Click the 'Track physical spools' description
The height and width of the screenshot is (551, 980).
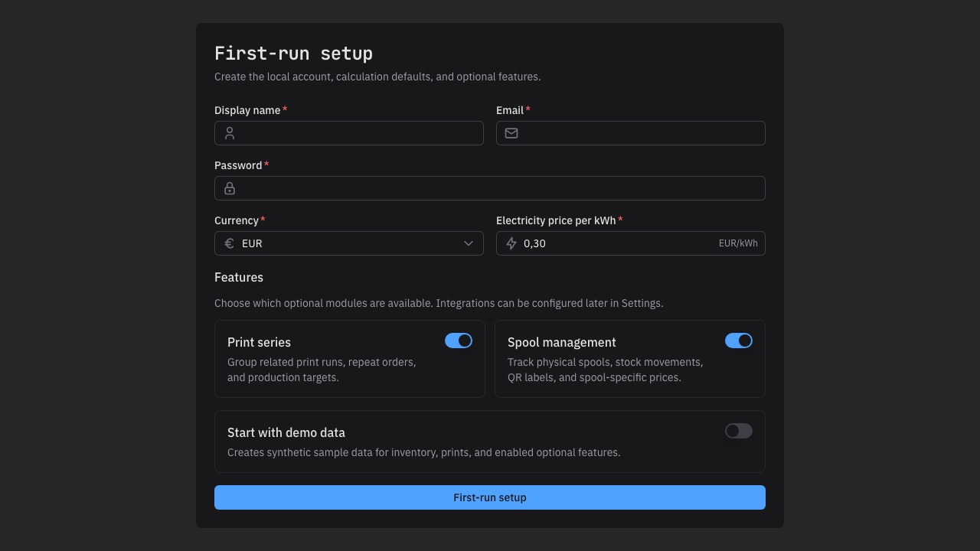point(605,370)
